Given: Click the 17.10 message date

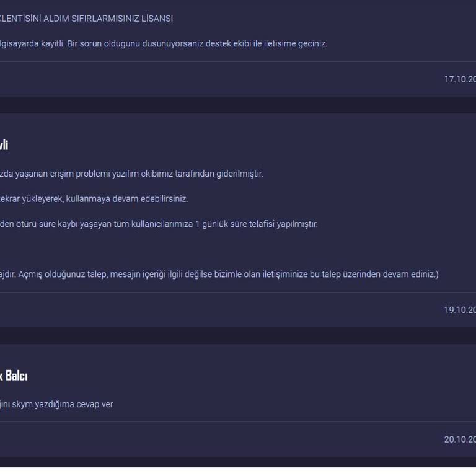Looking at the screenshot, I should 460,79.
